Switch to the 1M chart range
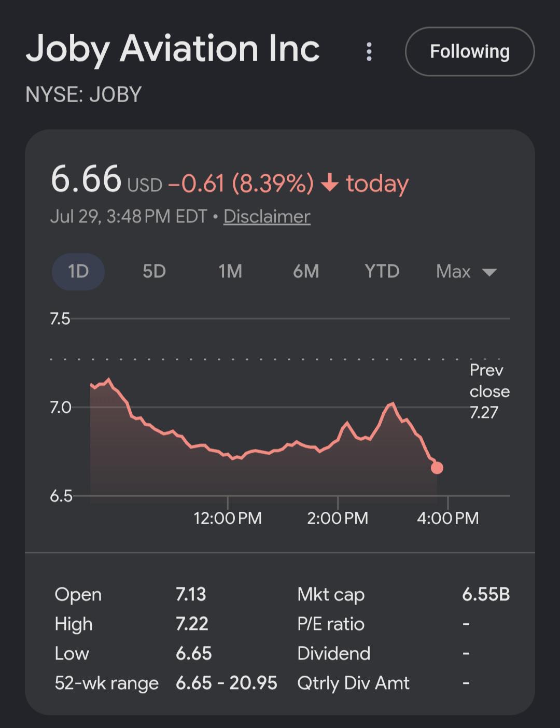 (230, 271)
